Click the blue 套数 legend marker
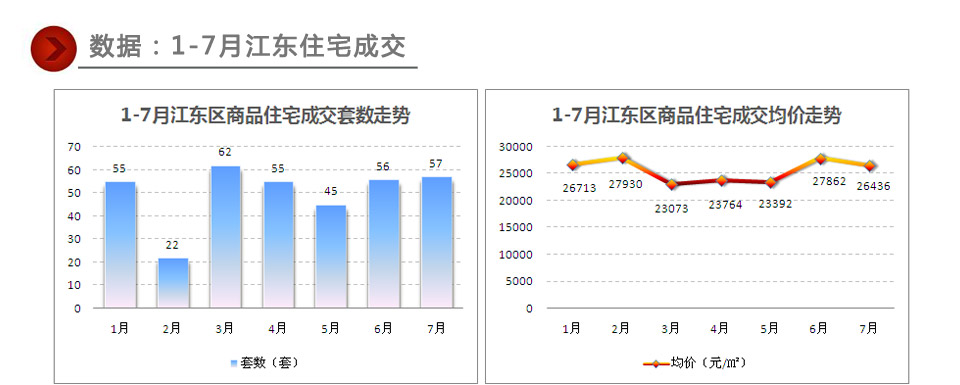This screenshot has width=960, height=385. (233, 364)
